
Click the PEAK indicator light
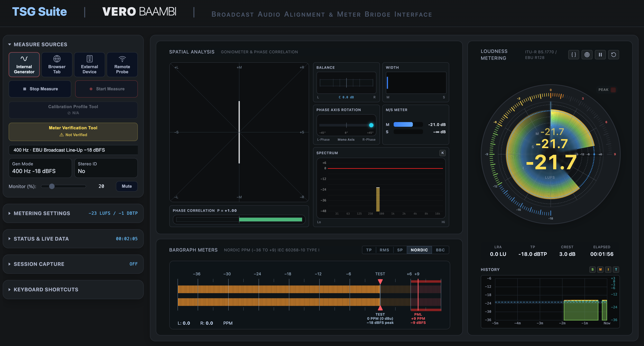(x=613, y=90)
